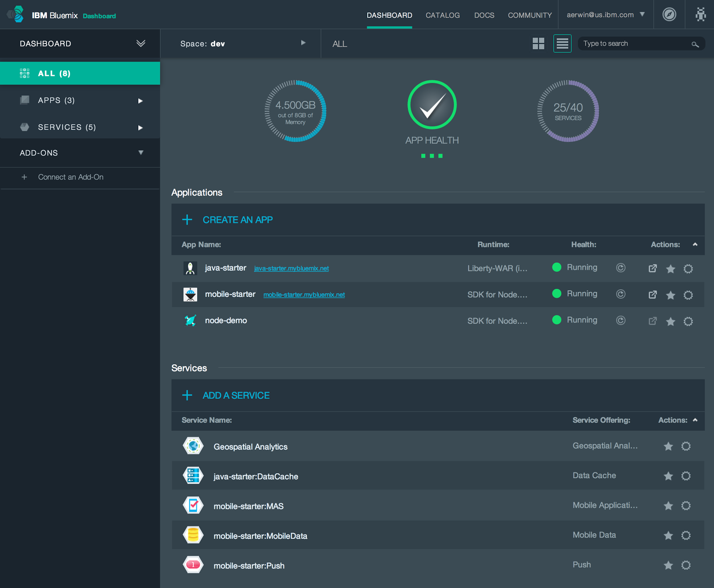Click the mobile-starter app icon
The image size is (714, 588).
coord(190,294)
